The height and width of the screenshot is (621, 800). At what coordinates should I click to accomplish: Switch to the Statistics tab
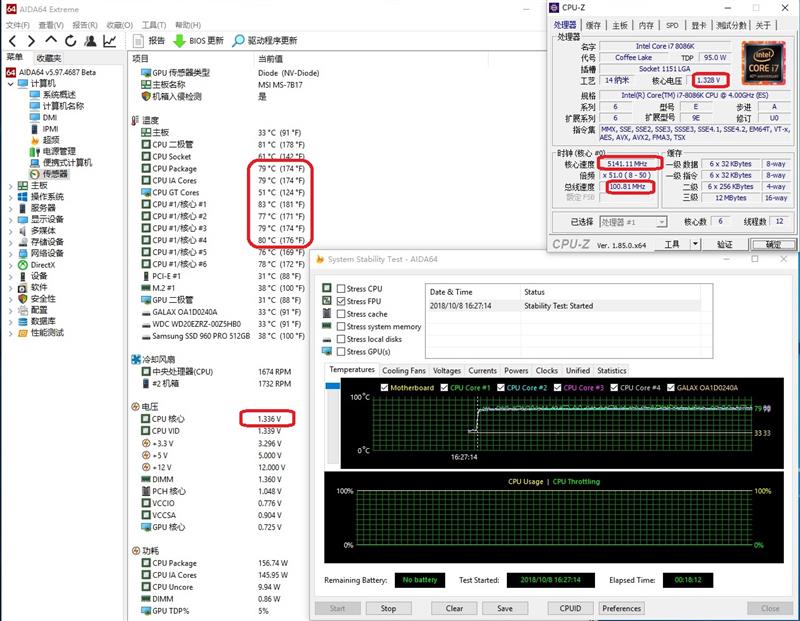tap(611, 370)
